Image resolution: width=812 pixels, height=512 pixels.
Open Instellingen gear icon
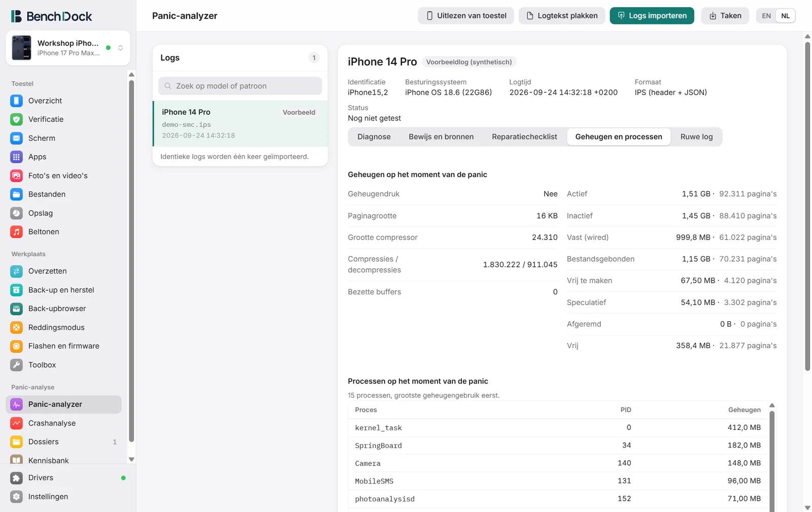tap(17, 497)
